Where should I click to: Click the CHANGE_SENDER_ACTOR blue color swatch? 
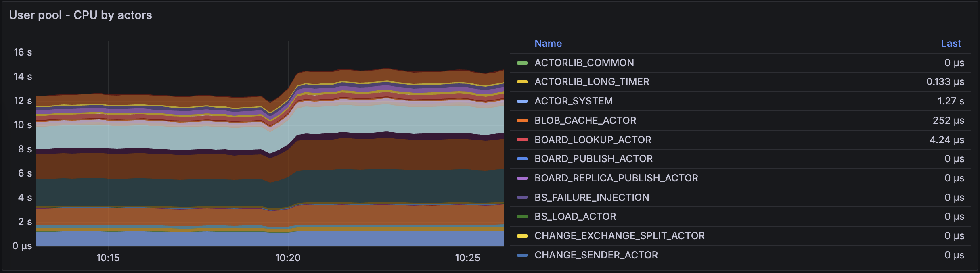coord(522,255)
